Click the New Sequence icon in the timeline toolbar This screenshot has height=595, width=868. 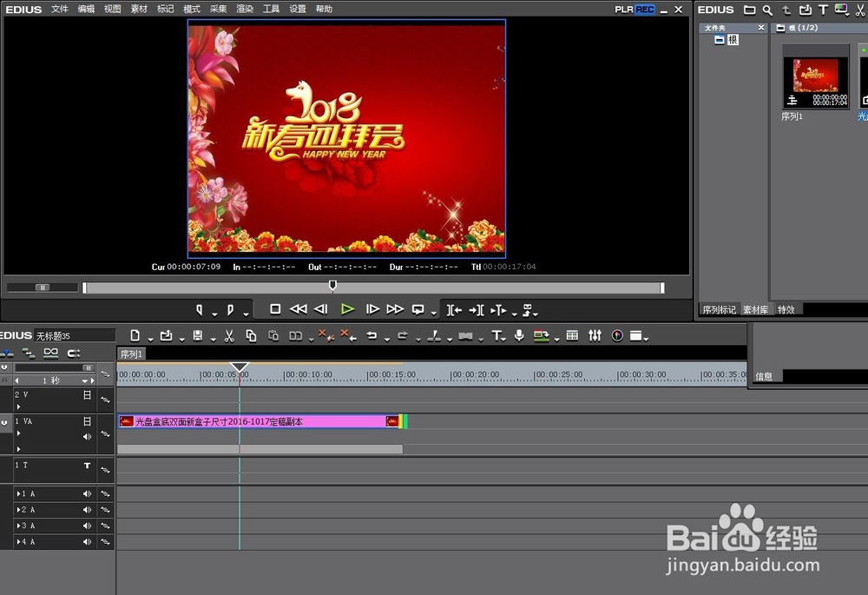coord(135,336)
